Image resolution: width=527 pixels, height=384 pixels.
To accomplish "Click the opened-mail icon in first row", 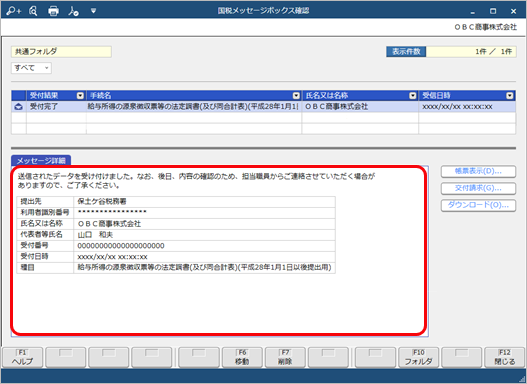I will (x=19, y=107).
